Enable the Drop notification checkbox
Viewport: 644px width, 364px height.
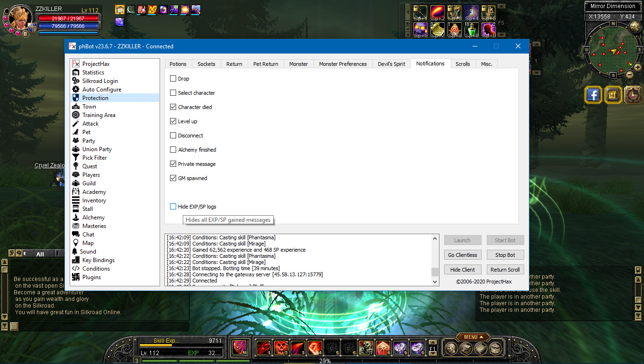[173, 79]
